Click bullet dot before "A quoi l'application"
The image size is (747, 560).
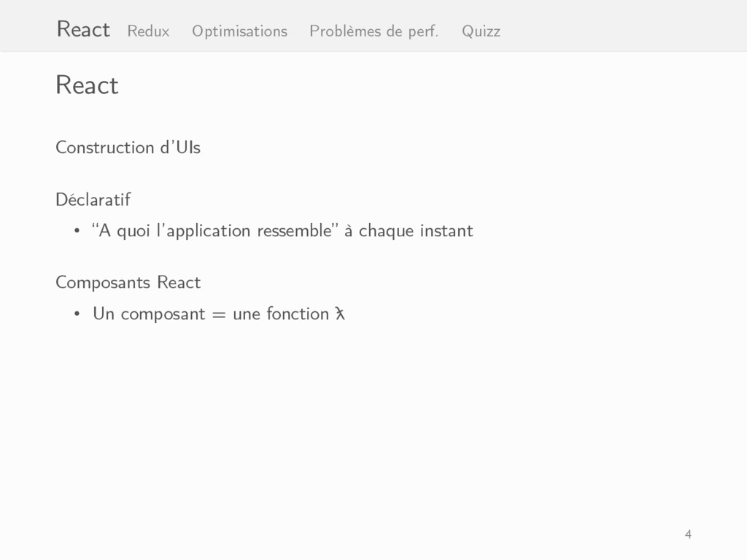(x=77, y=231)
